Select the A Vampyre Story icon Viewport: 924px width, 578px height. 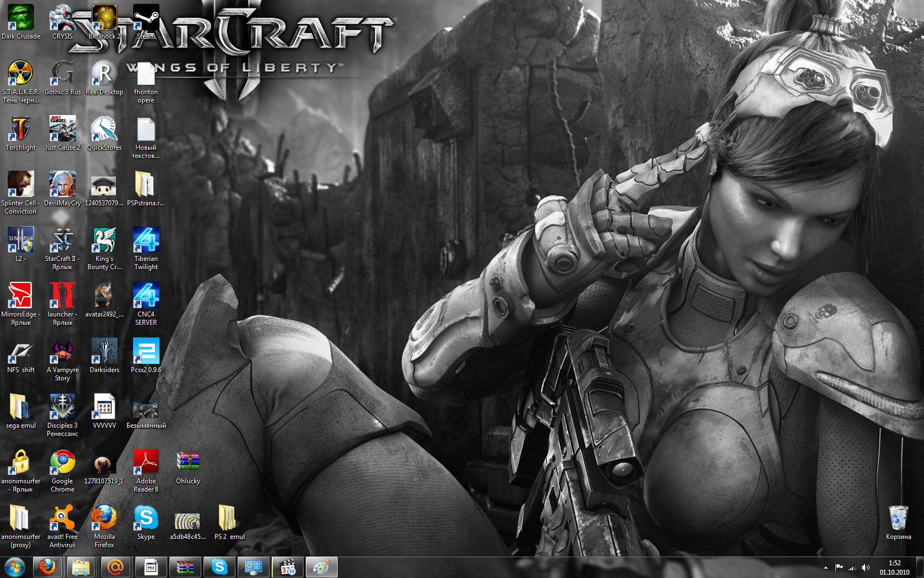[x=63, y=359]
